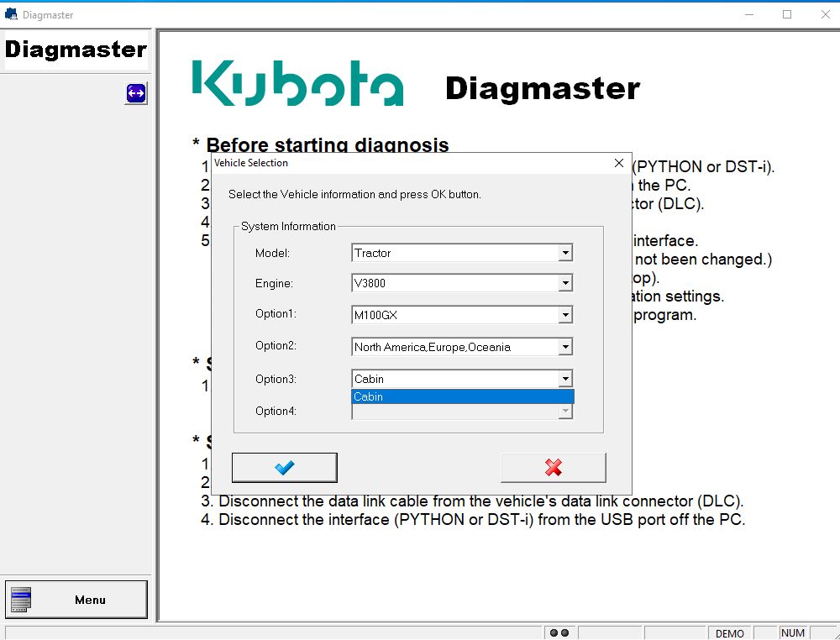Minimize the Diagmaster window

point(749,14)
